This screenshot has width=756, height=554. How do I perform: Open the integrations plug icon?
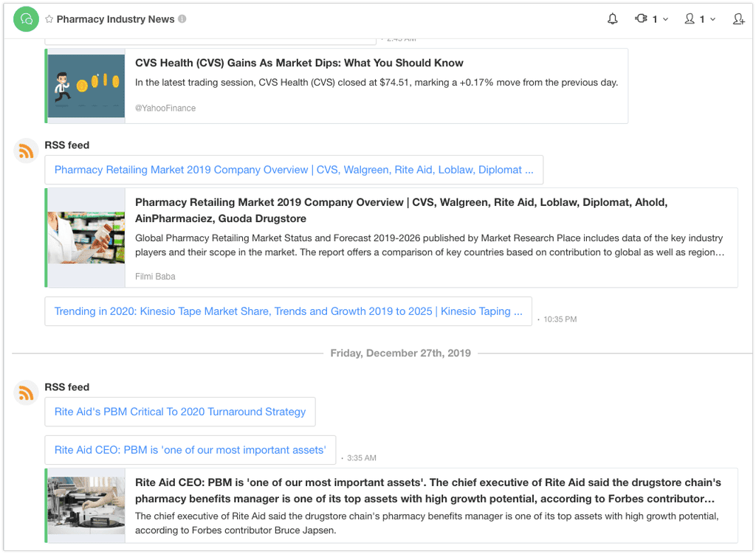[x=641, y=18]
